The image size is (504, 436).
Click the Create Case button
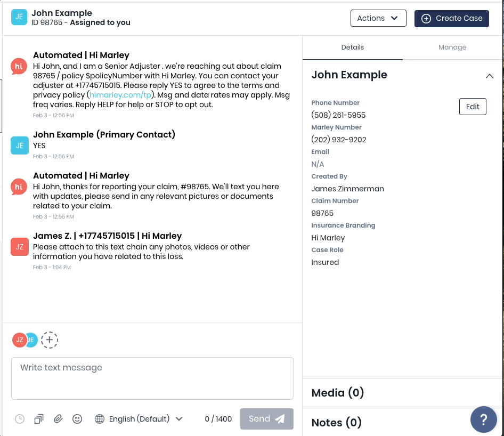pos(451,18)
